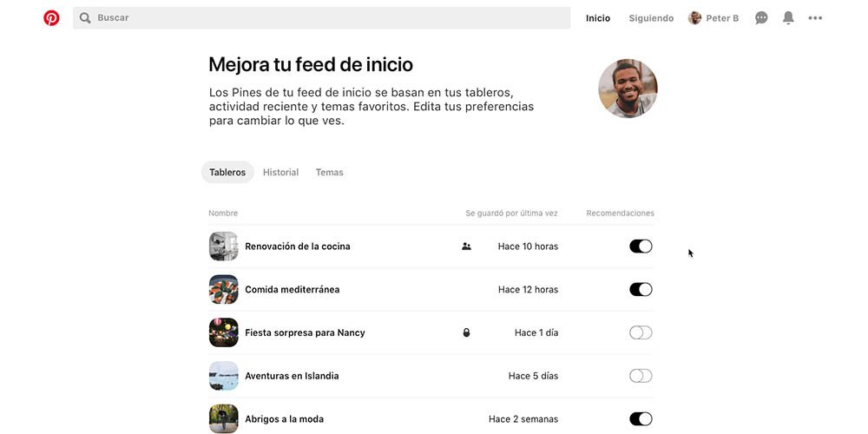Open the Comida mediterránea board
Screen dimensions: 868x434
[x=293, y=290]
